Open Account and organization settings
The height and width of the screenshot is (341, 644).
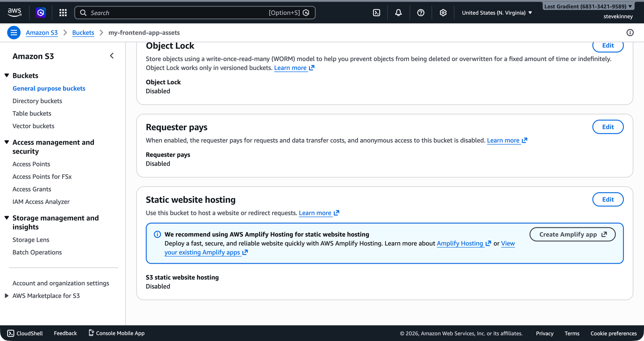coord(61,283)
